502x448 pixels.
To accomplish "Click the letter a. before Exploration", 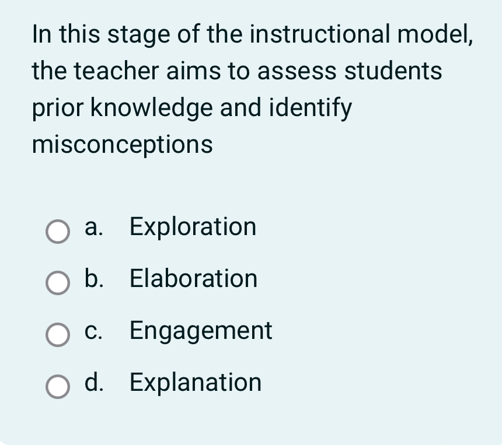I will tap(94, 227).
